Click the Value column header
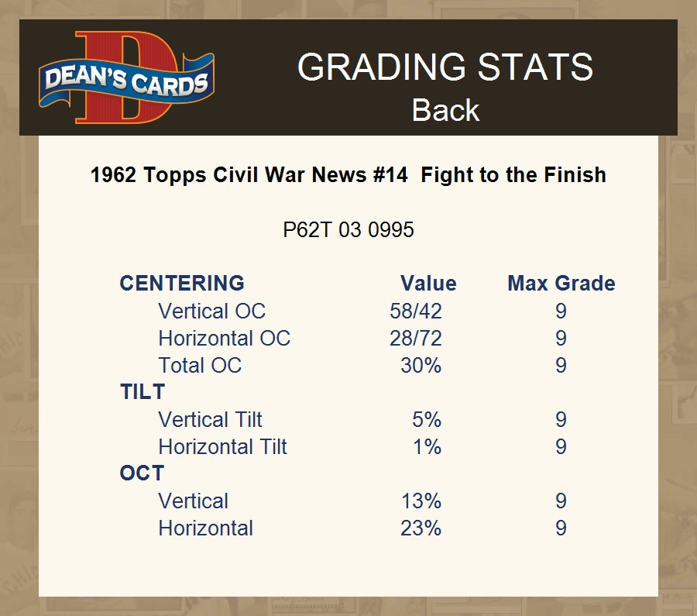 tap(428, 284)
